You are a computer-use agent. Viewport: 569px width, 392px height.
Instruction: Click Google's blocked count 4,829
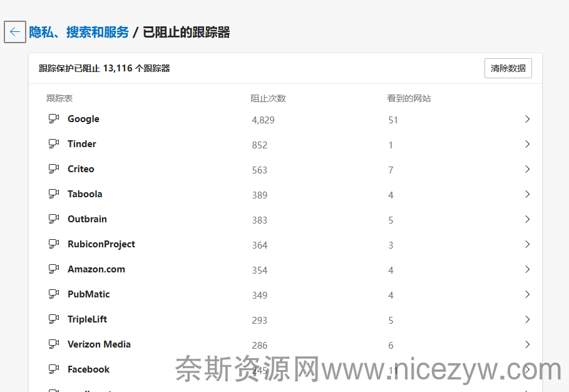pos(263,120)
